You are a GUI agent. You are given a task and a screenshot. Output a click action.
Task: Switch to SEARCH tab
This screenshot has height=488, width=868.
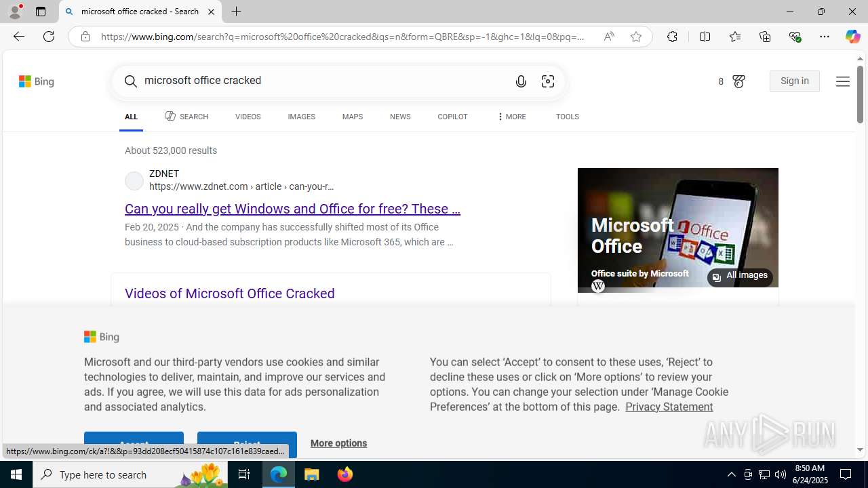tap(186, 117)
